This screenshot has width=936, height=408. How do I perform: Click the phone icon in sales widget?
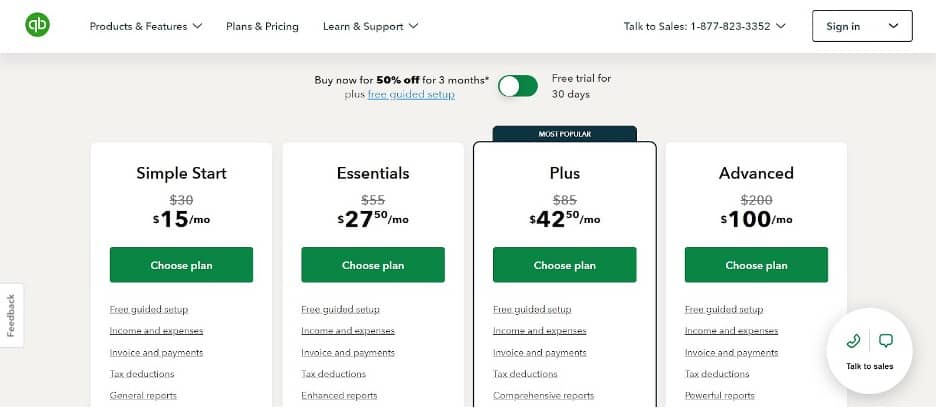click(853, 341)
